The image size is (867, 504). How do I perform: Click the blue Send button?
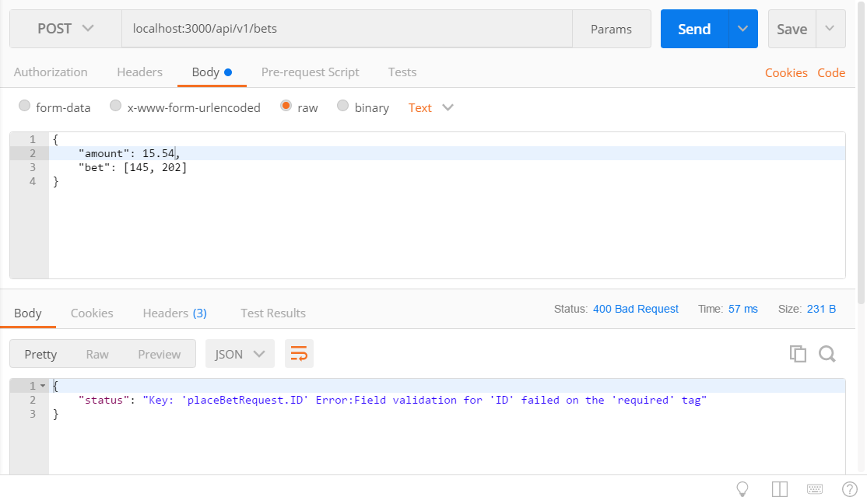[694, 29]
